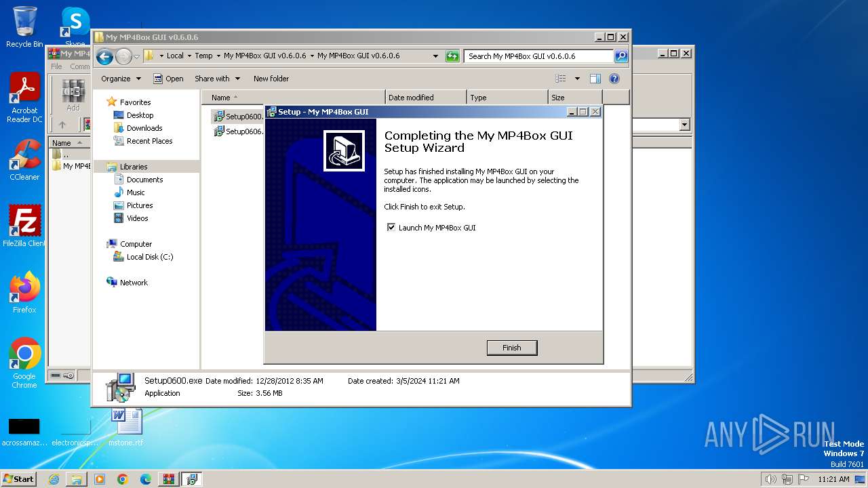This screenshot has width=868, height=488.
Task: Select Network in navigation pane
Action: (x=134, y=283)
